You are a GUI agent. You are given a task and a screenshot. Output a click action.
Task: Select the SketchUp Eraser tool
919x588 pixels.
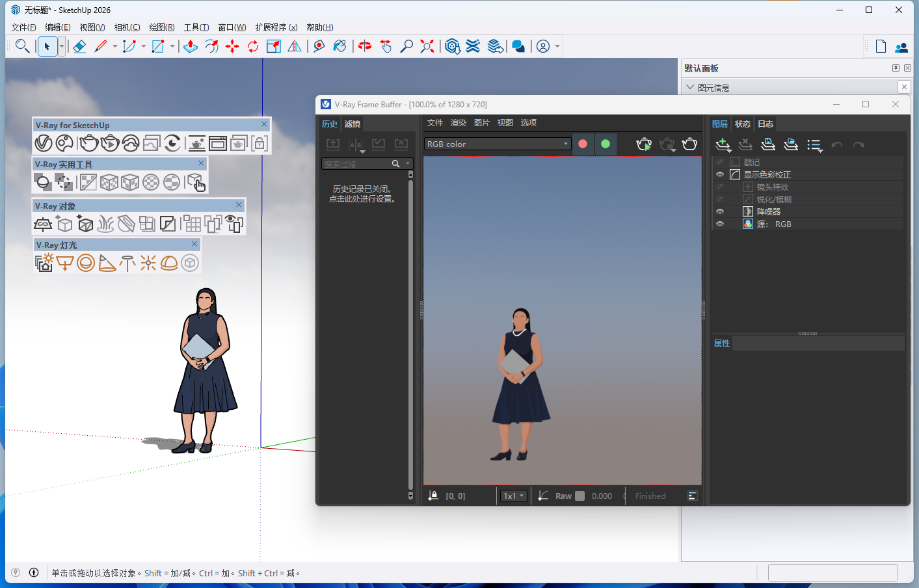[x=79, y=46]
